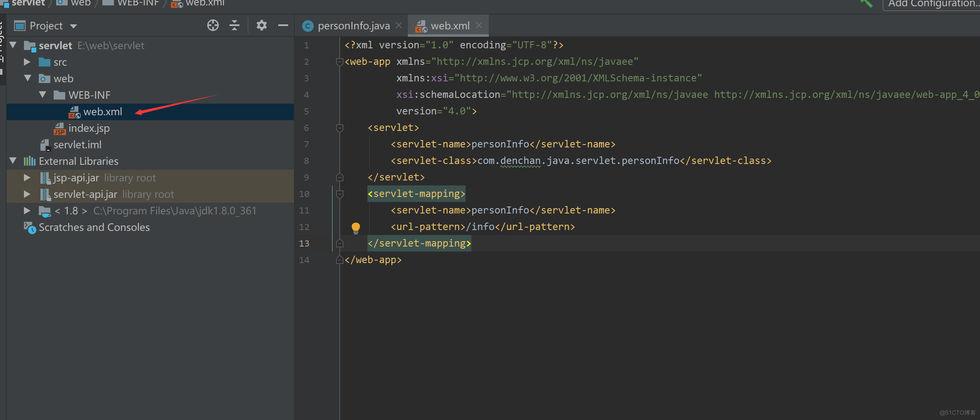The image size is (980, 420).
Task: Collapse External Libraries node
Action: tap(13, 161)
